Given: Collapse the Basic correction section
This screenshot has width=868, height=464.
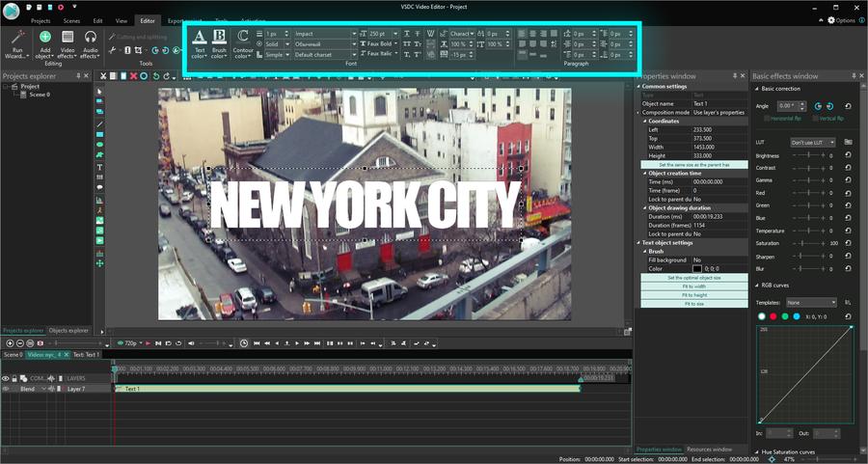Looking at the screenshot, I should coord(757,89).
